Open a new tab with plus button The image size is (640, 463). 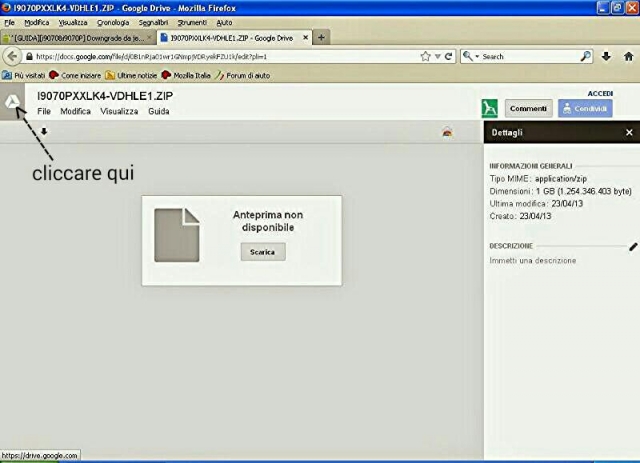click(x=321, y=37)
